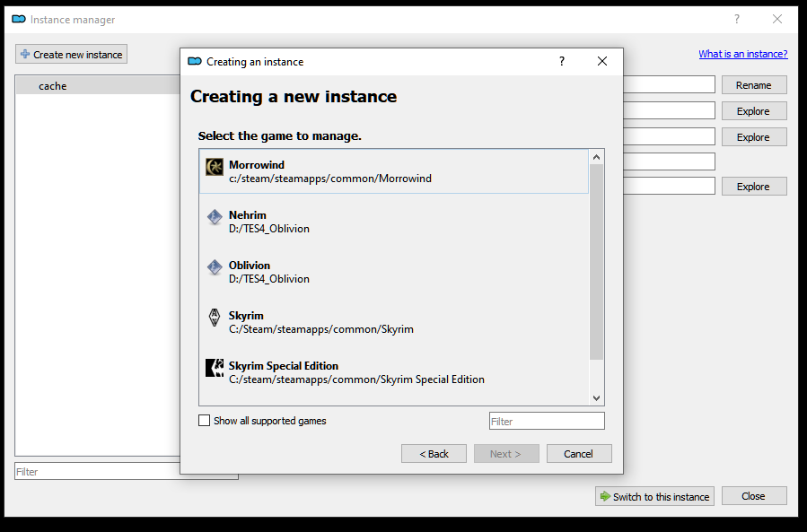Click the Nehrim game icon
Viewport: 807px width, 532px height.
coord(215,217)
